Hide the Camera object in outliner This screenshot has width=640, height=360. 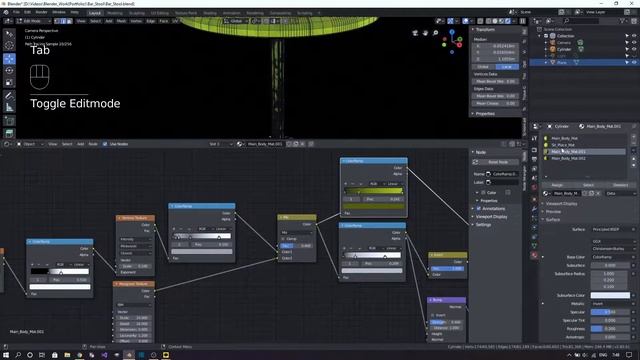(x=634, y=42)
